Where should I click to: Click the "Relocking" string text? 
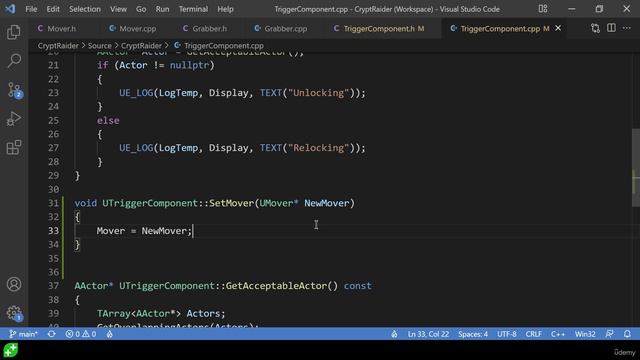tap(318, 148)
